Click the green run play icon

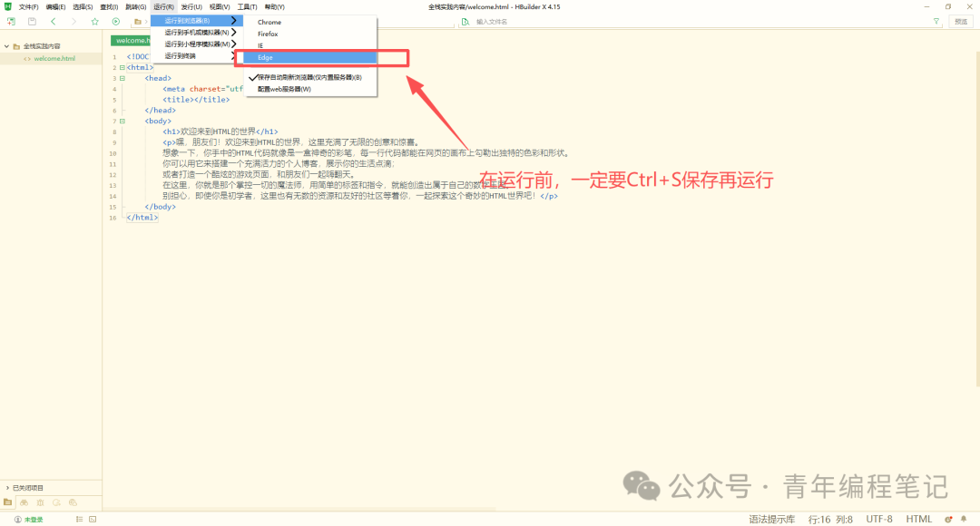click(115, 21)
